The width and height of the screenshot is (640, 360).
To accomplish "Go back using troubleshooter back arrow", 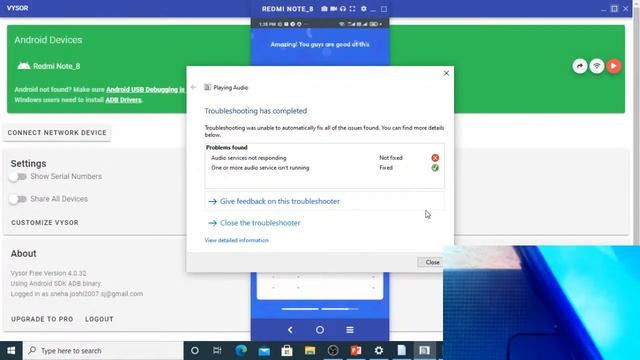I will click(x=193, y=87).
